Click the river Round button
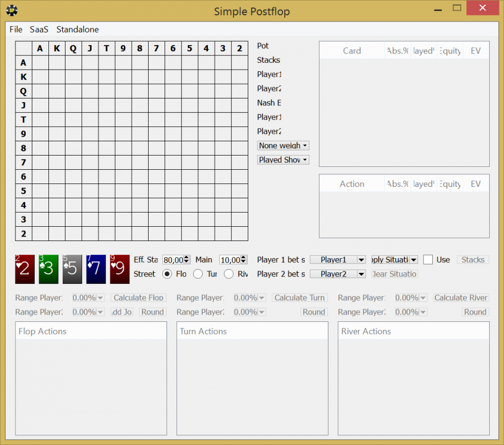Screen dimensions: 504x445 [x=476, y=312]
